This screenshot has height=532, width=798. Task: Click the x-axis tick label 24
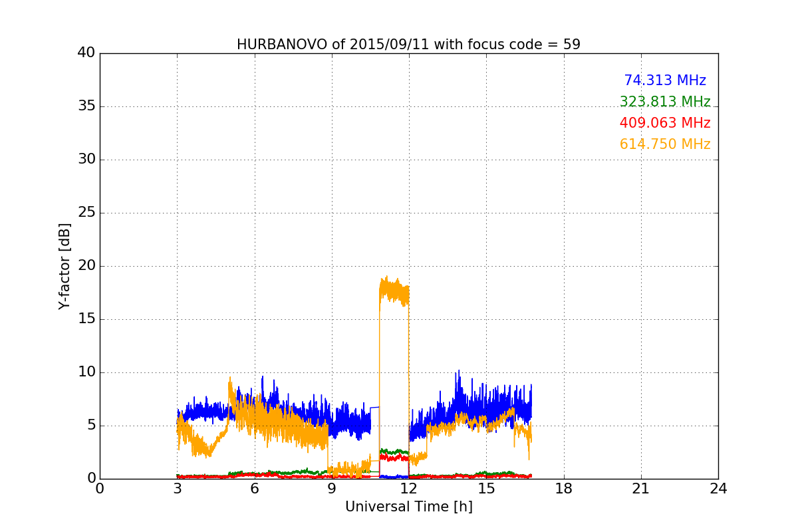(718, 489)
